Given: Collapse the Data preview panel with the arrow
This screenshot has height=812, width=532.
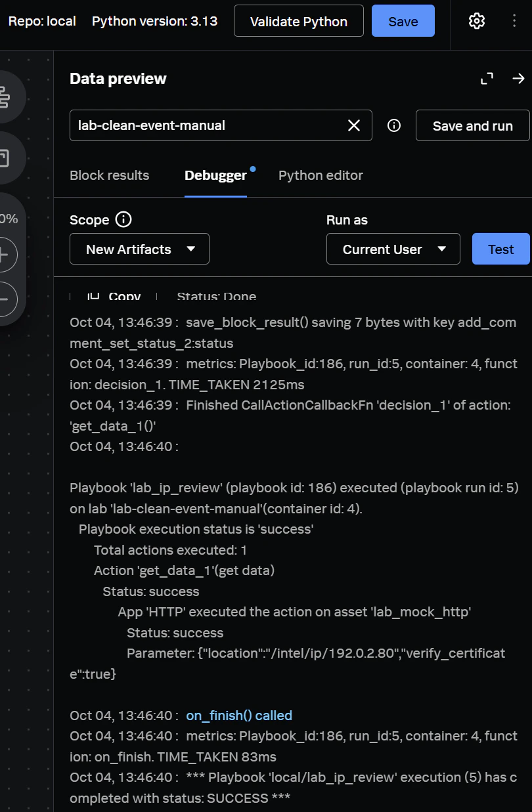Looking at the screenshot, I should (x=519, y=79).
